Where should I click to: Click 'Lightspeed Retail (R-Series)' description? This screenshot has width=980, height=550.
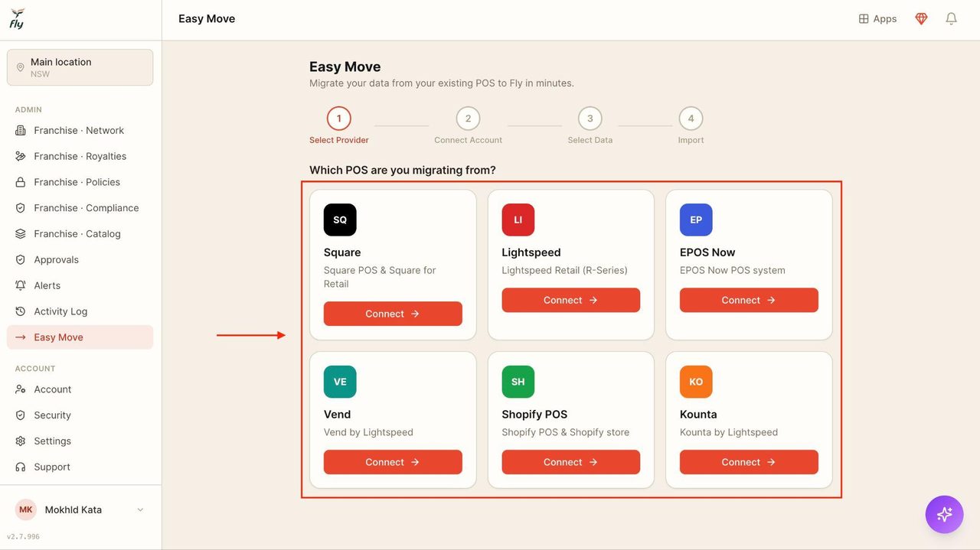(564, 270)
